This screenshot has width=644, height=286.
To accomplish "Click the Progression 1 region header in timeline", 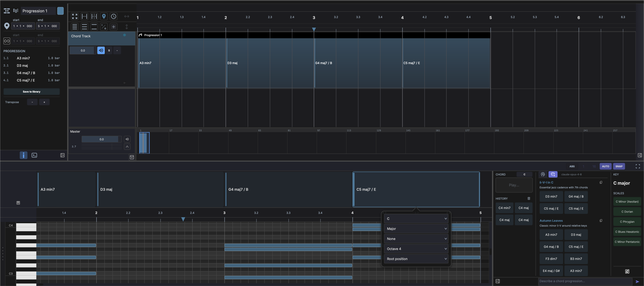I will pyautogui.click(x=314, y=35).
